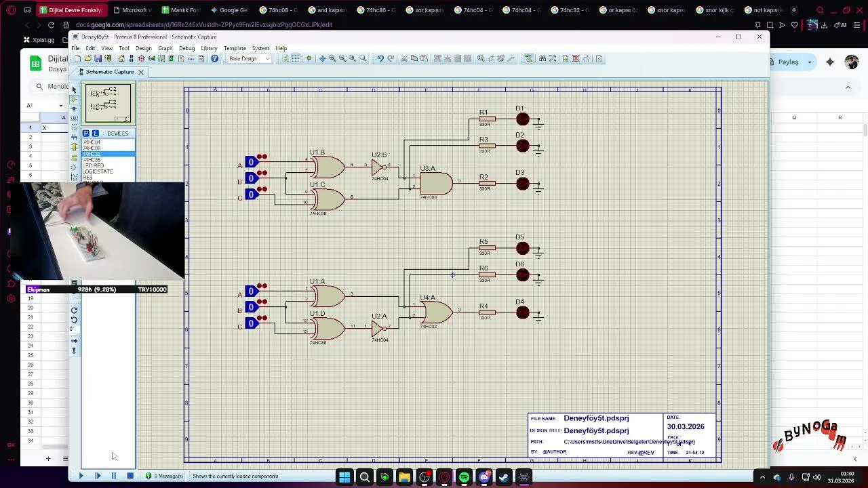Click the Open Project folder icon

pos(88,58)
